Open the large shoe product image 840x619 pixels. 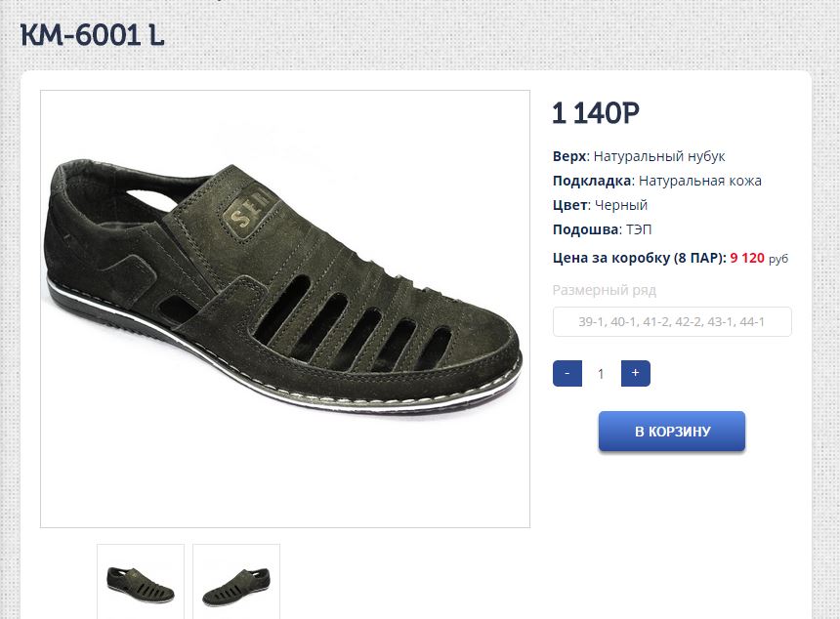tap(284, 309)
